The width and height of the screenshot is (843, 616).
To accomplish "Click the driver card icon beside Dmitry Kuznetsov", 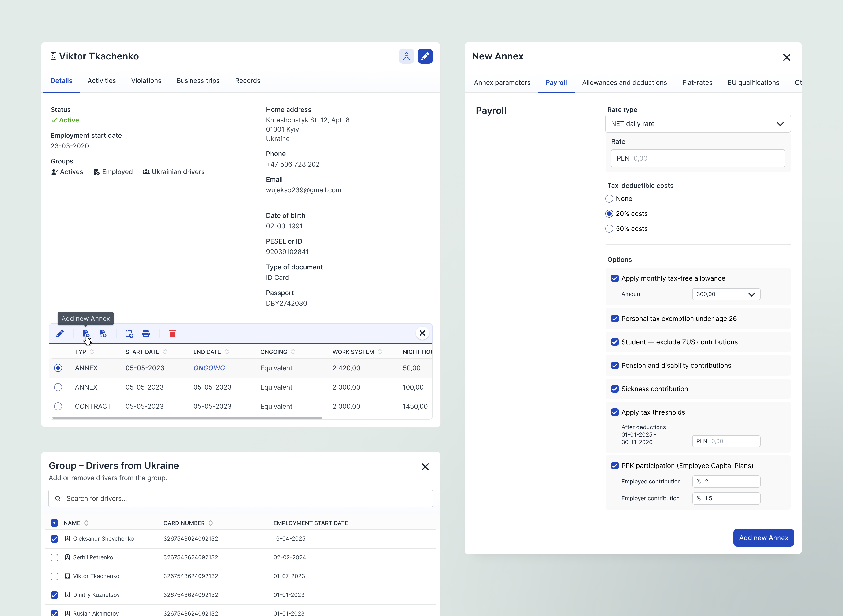I will coord(67,595).
